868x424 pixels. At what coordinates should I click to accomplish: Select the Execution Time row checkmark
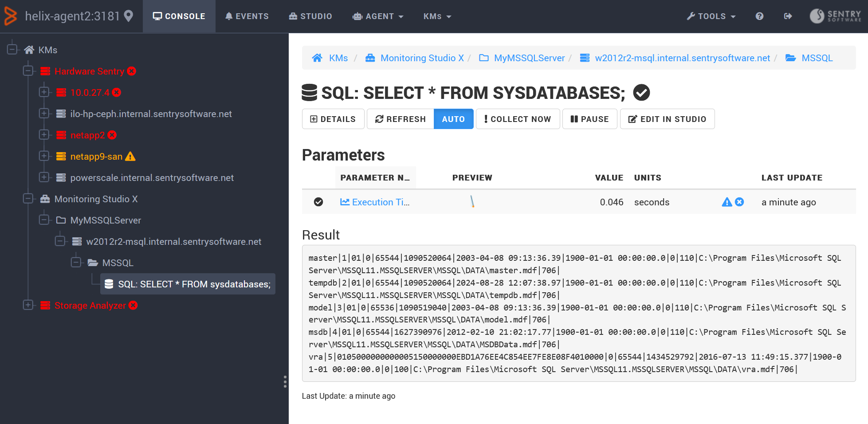click(318, 202)
